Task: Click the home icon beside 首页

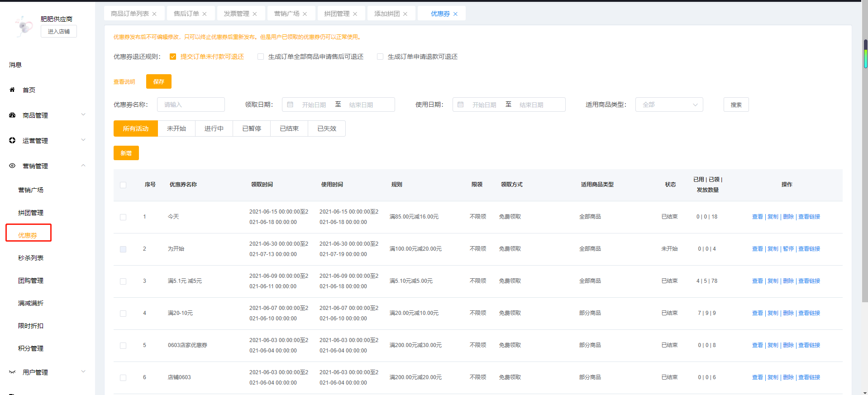Action: click(12, 90)
